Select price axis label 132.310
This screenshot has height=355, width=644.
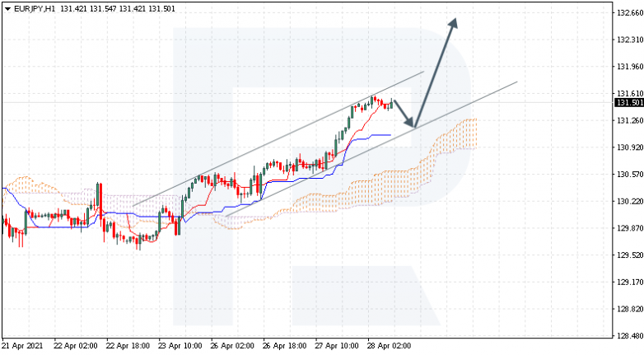click(630, 40)
